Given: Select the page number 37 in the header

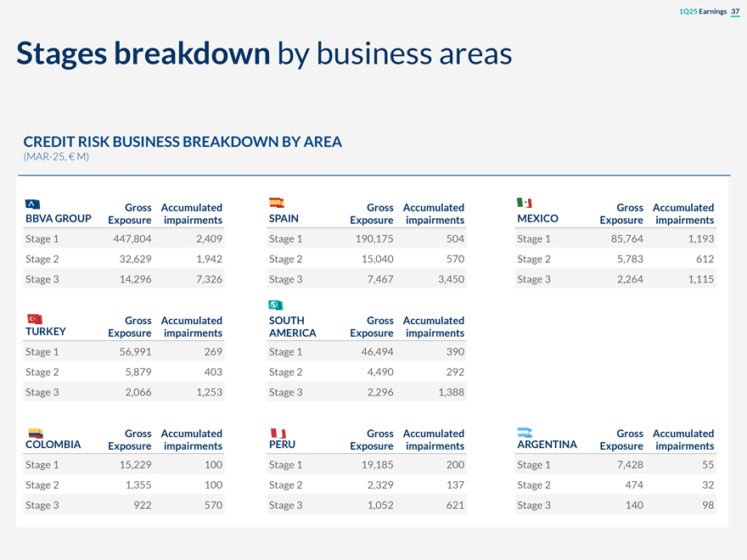Looking at the screenshot, I should (735, 11).
